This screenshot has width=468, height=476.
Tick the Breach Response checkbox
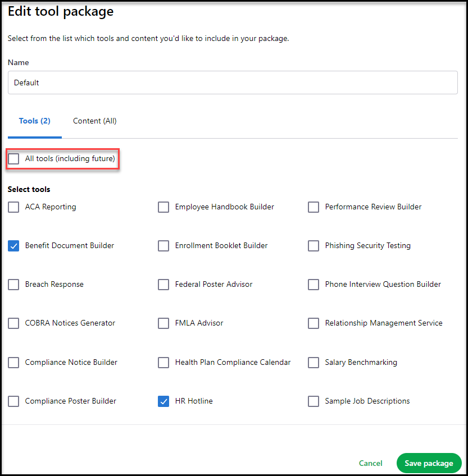13,285
